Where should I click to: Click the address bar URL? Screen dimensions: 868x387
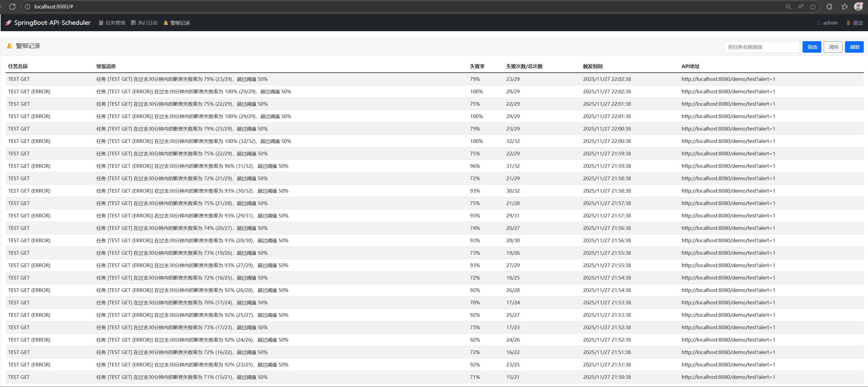pyautogui.click(x=54, y=7)
